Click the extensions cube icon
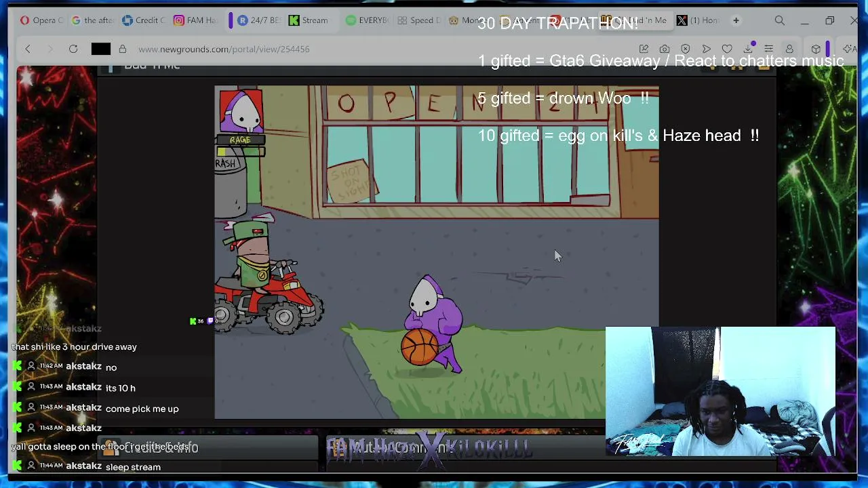Image resolution: width=868 pixels, height=488 pixels. pyautogui.click(x=816, y=49)
